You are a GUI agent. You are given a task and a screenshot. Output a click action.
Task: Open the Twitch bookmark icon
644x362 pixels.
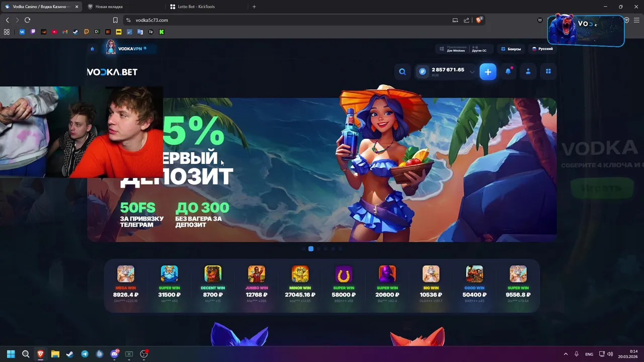pyautogui.click(x=33, y=32)
